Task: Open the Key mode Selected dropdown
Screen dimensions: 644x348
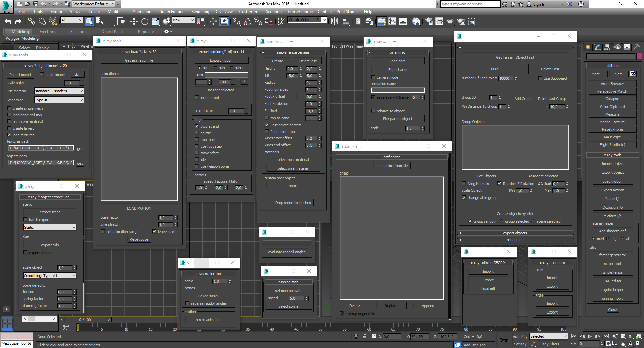Action: [x=548, y=336]
